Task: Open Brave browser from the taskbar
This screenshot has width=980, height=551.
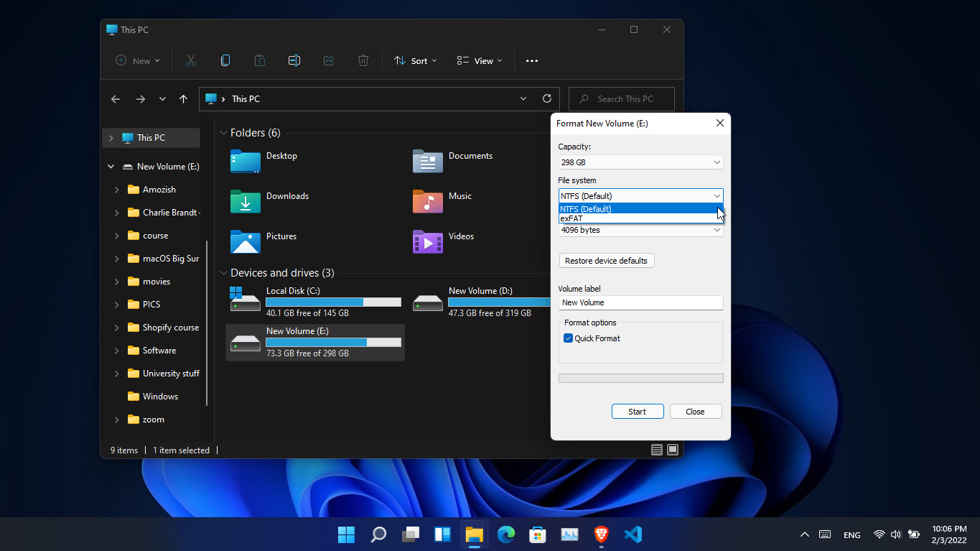Action: [x=601, y=534]
